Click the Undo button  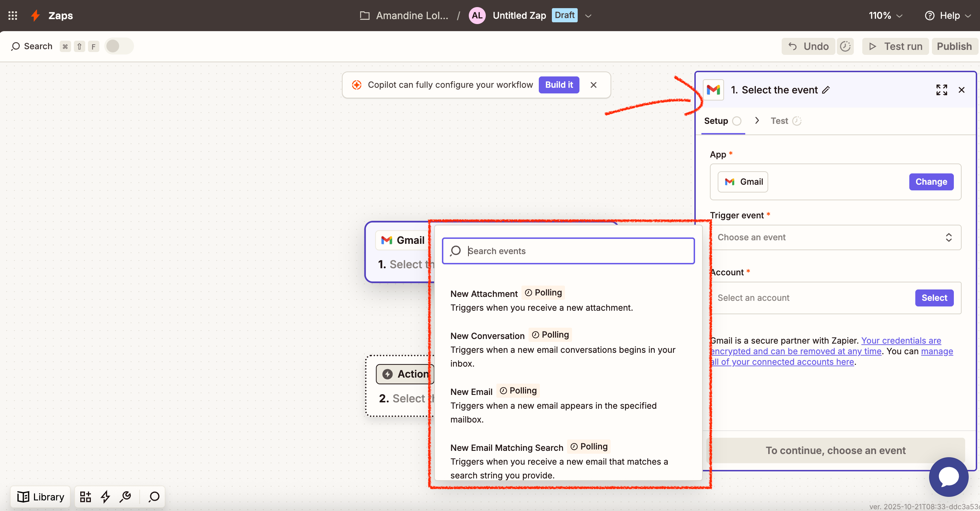(808, 46)
